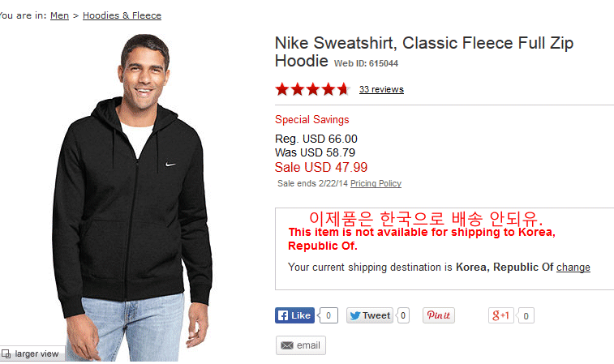Click the Google +1 count bubble

(x=526, y=316)
